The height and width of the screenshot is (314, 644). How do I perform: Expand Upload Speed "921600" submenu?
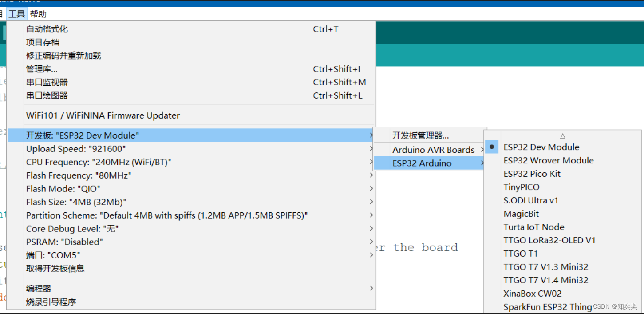[x=192, y=149]
